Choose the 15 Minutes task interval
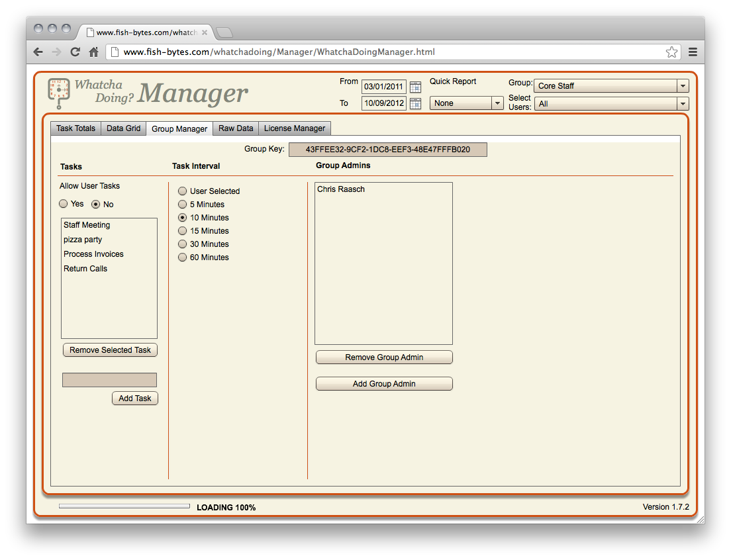The image size is (731, 560). click(x=183, y=231)
